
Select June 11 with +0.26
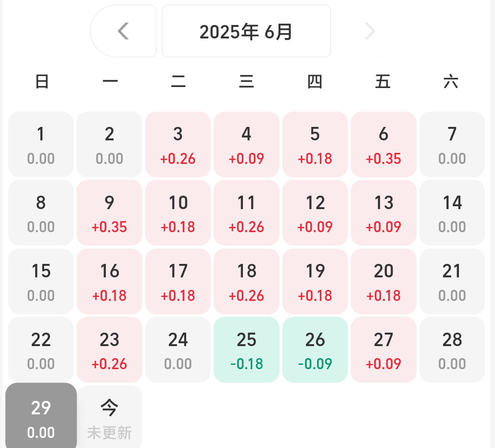coord(246,212)
